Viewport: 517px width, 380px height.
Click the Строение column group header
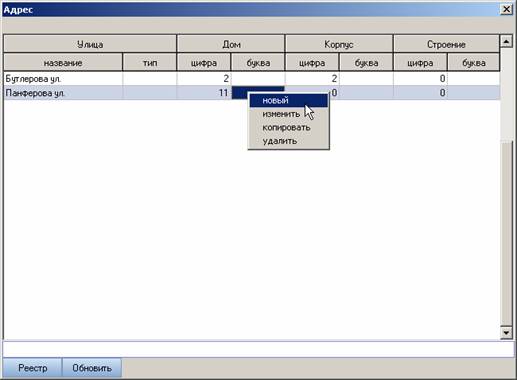446,44
